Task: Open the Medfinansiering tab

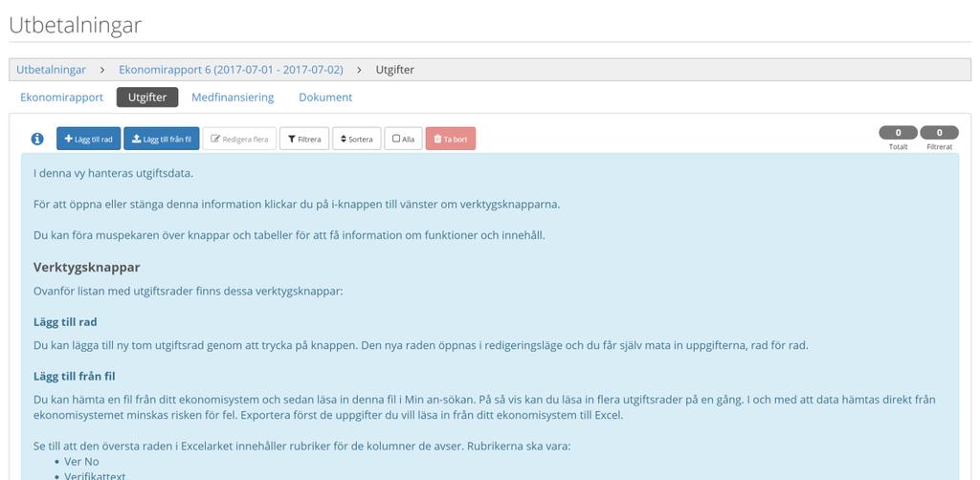Action: pos(233,98)
